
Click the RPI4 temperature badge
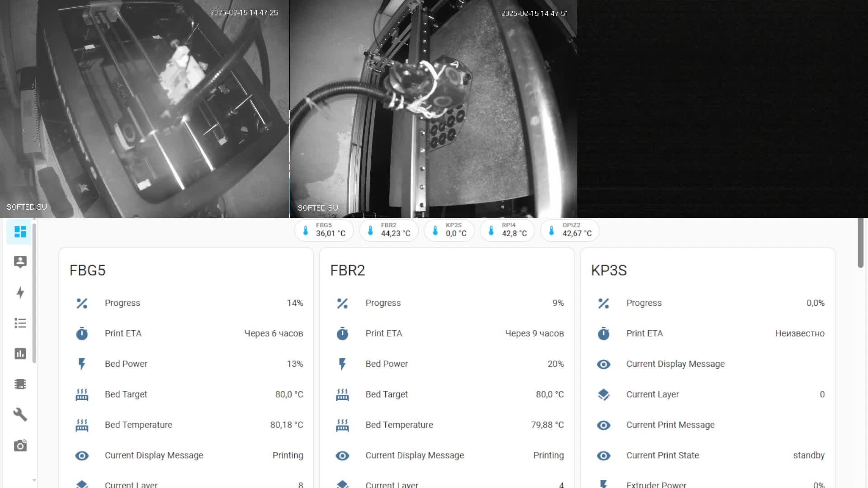click(x=507, y=230)
